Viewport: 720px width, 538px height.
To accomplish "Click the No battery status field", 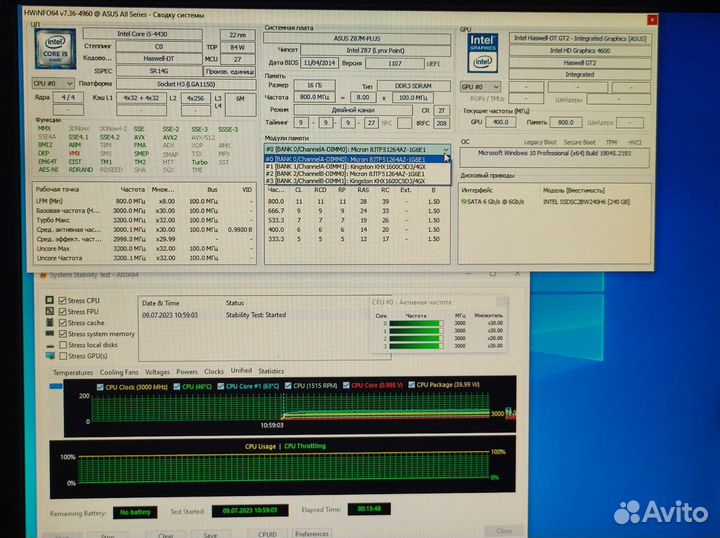I will (135, 512).
